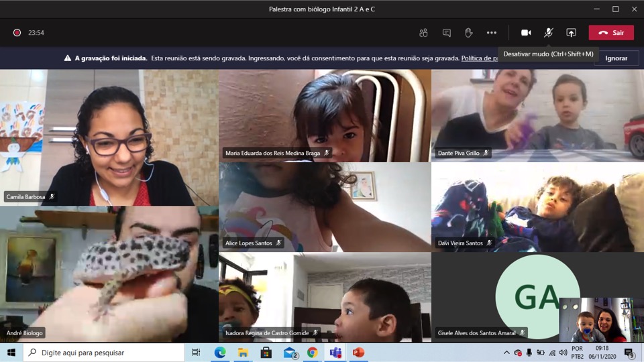Image resolution: width=644 pixels, height=362 pixels.
Task: Open the More actions ellipsis menu
Action: click(x=491, y=33)
